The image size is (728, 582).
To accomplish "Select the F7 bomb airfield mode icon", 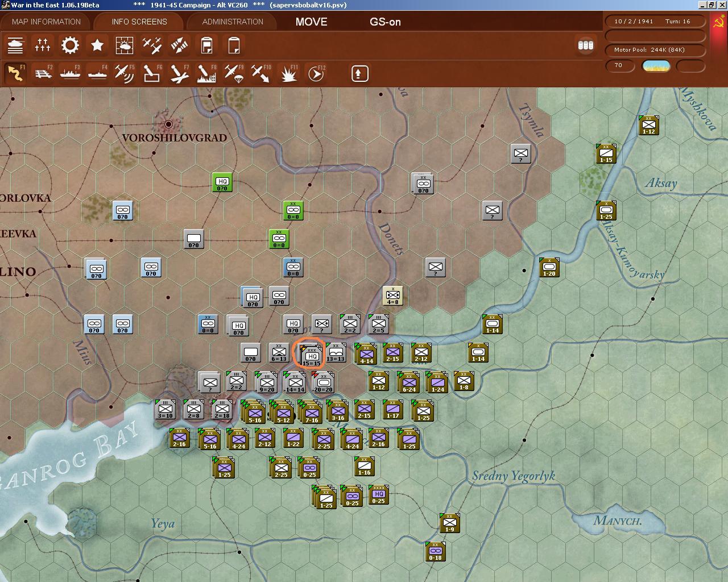I will pyautogui.click(x=179, y=73).
